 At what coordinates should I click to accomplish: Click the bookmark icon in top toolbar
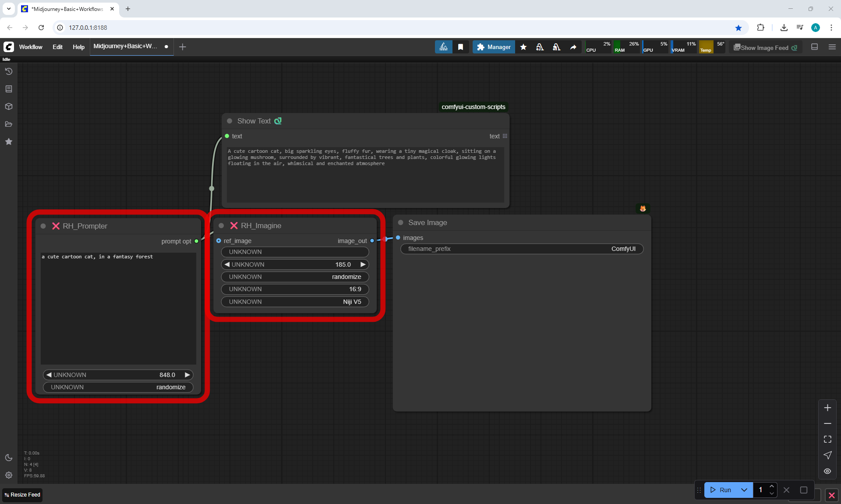pos(460,47)
